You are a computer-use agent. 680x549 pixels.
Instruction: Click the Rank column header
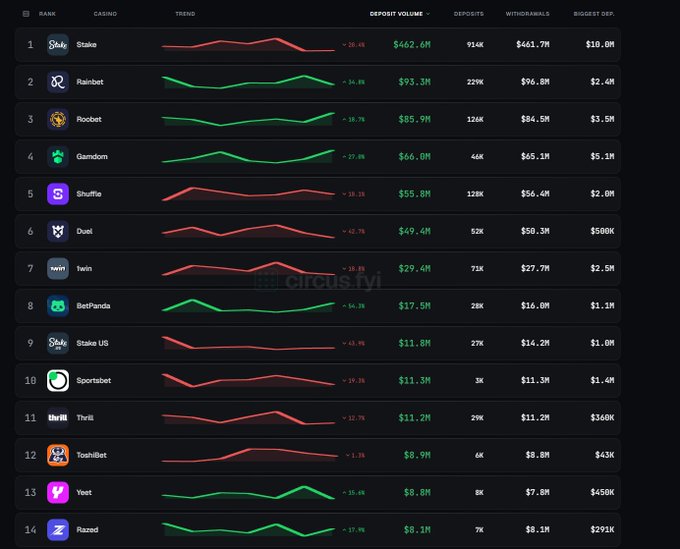click(x=47, y=14)
